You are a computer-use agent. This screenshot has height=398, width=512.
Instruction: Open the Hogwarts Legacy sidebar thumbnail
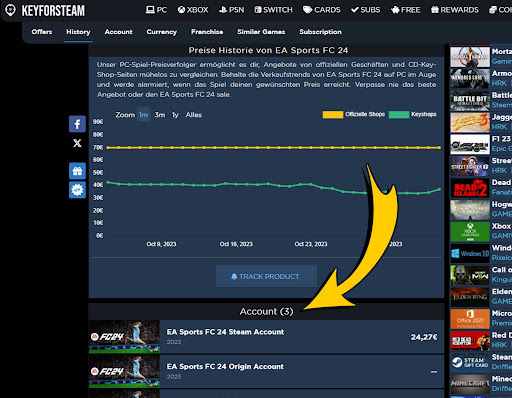(x=470, y=210)
